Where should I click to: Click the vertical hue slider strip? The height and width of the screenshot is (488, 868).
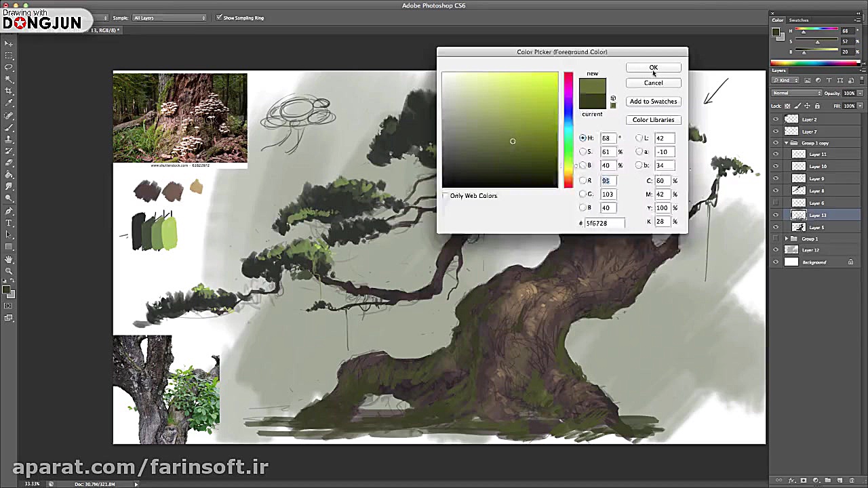click(x=568, y=129)
